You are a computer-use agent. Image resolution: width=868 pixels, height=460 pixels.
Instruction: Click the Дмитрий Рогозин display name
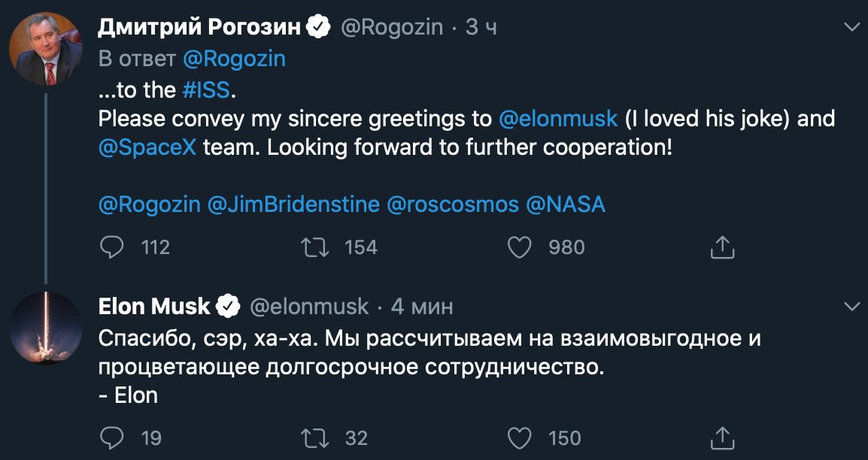[x=200, y=27]
